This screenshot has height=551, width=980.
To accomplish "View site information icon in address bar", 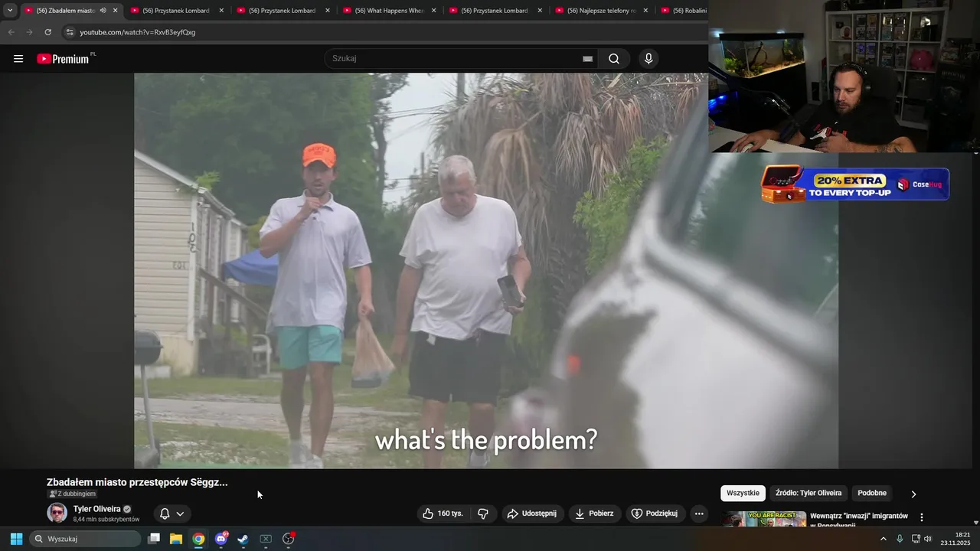I will (70, 32).
